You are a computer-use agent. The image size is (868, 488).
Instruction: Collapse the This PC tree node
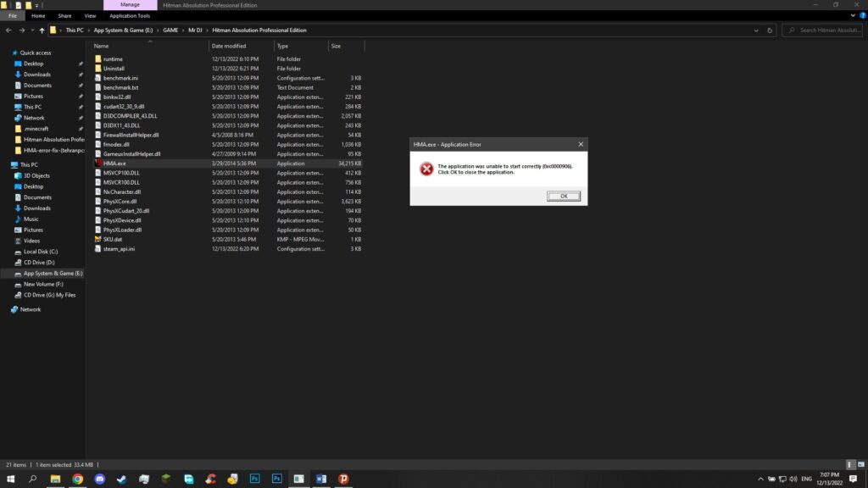6,164
